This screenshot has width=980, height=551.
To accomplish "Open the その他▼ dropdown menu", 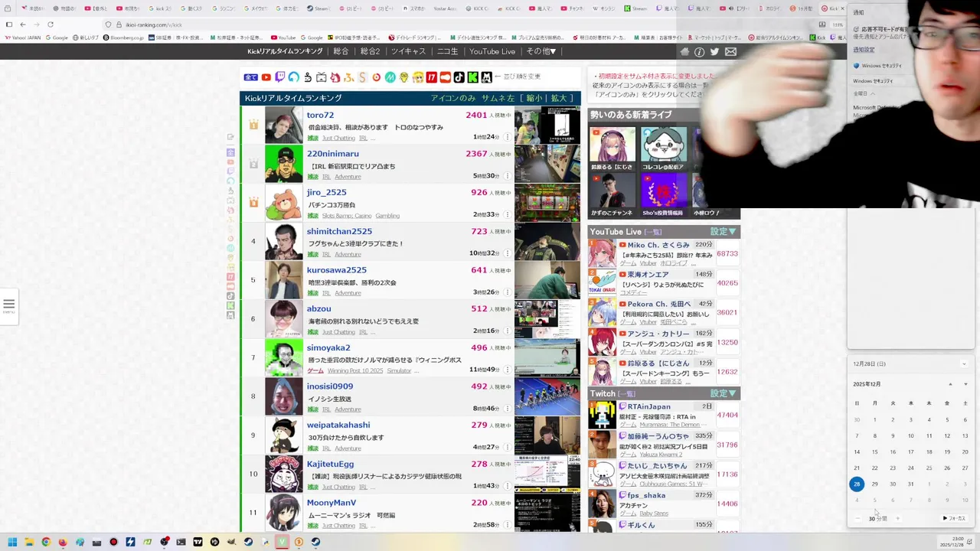I will [541, 51].
